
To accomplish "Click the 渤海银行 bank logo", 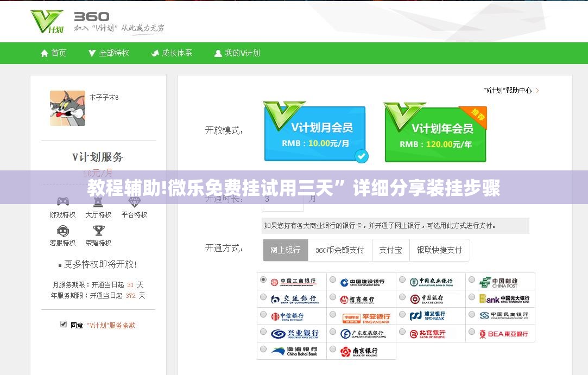I will click(x=294, y=351).
